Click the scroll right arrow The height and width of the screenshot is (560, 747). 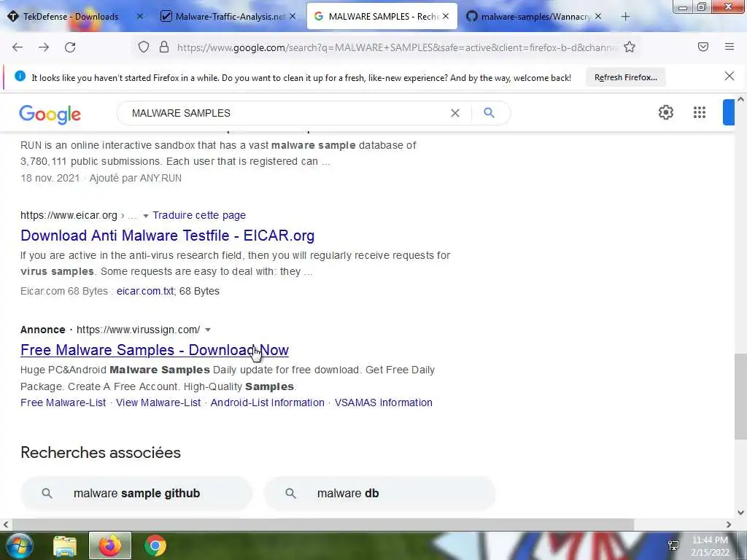click(x=729, y=524)
